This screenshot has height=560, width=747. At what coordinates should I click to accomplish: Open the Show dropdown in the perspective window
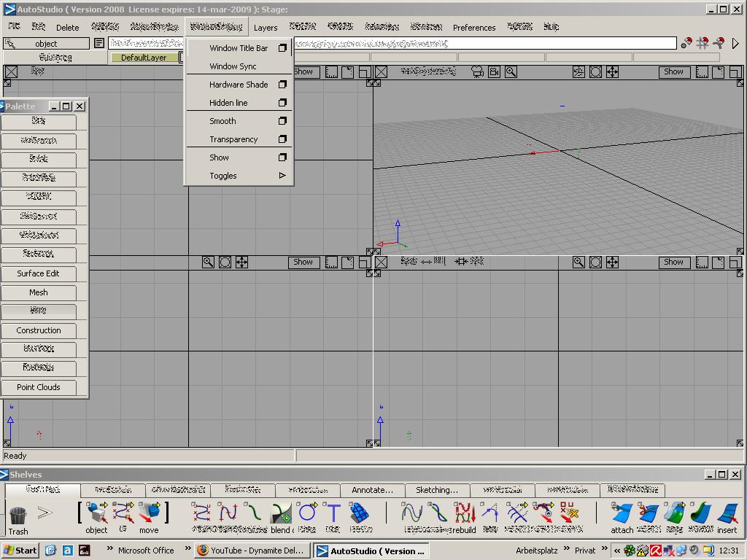click(x=673, y=72)
